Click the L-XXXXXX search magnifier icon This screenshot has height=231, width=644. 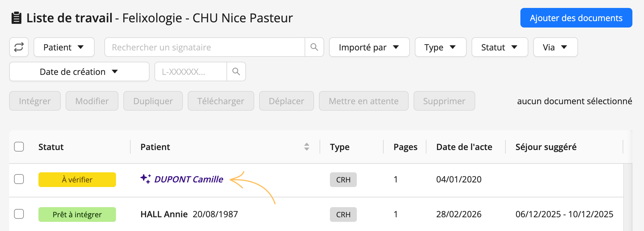236,71
